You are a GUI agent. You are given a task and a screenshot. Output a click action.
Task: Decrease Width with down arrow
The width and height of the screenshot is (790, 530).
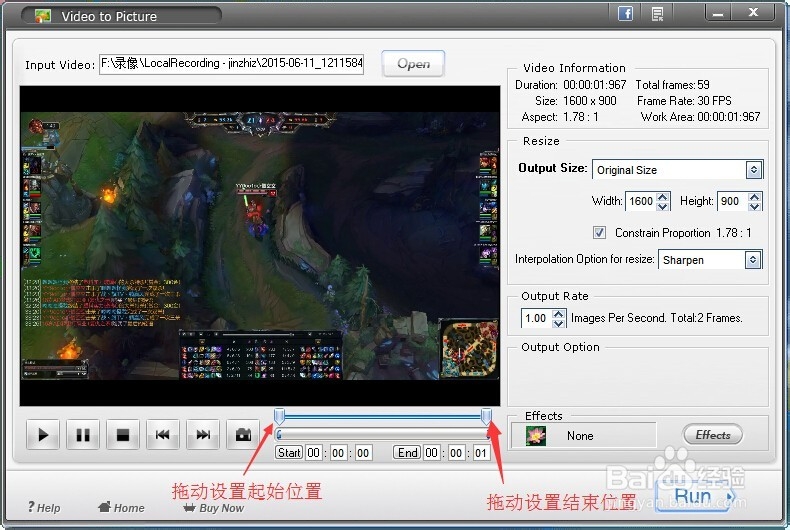[x=663, y=206]
